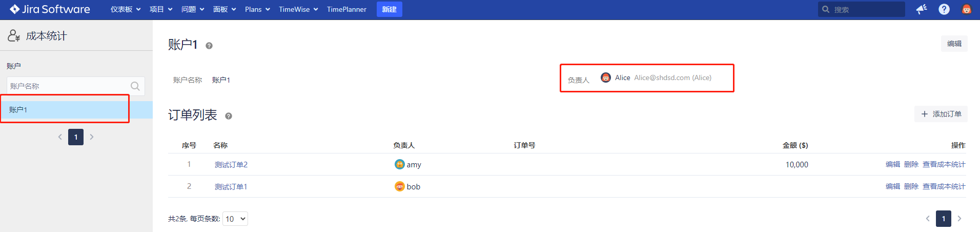Image resolution: width=980 pixels, height=232 pixels.
Task: Open the 项目 dropdown menu
Action: pyautogui.click(x=161, y=9)
